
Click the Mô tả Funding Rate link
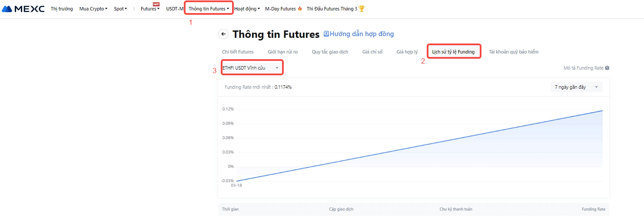tap(583, 68)
